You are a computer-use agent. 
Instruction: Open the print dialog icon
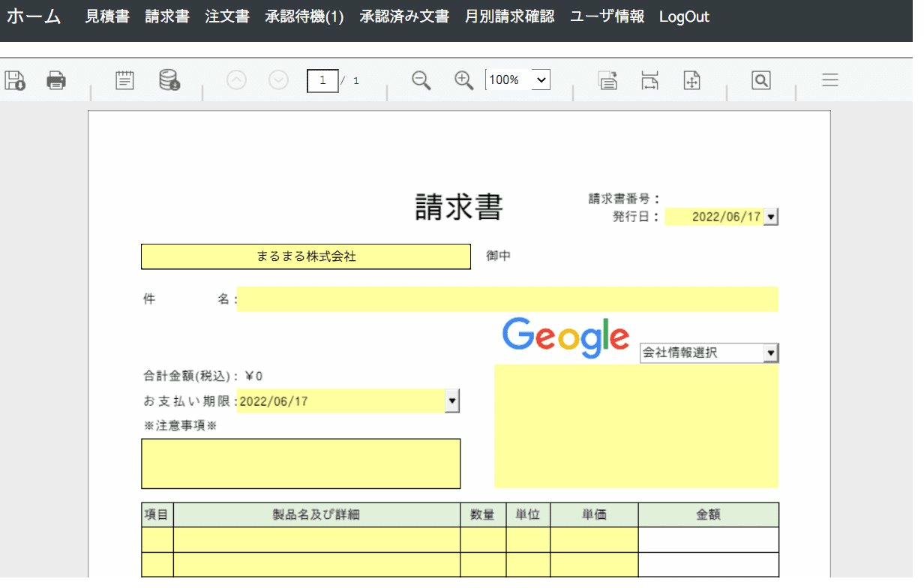pyautogui.click(x=56, y=79)
